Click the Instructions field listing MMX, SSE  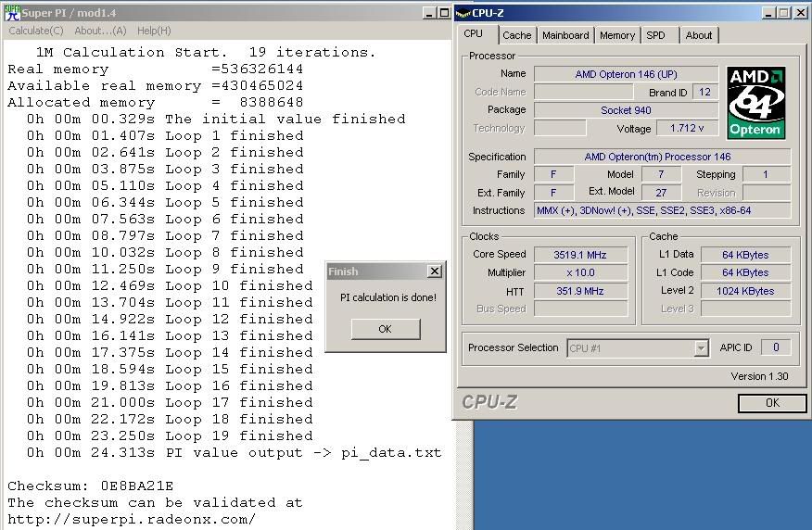click(x=663, y=210)
